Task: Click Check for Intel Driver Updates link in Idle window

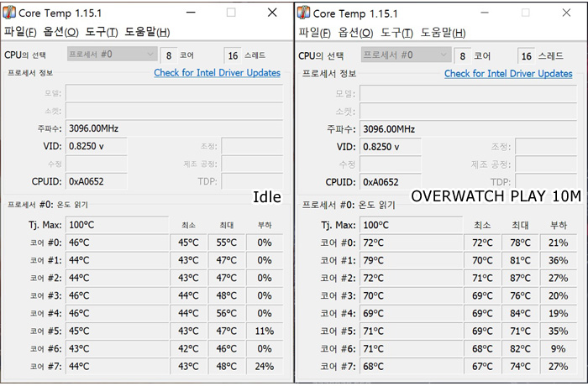Action: click(x=217, y=73)
